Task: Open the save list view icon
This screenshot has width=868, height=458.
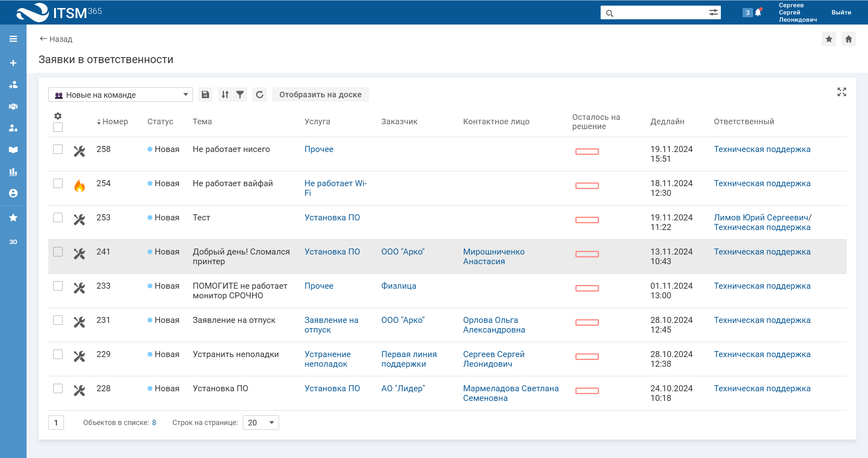Action: (205, 94)
